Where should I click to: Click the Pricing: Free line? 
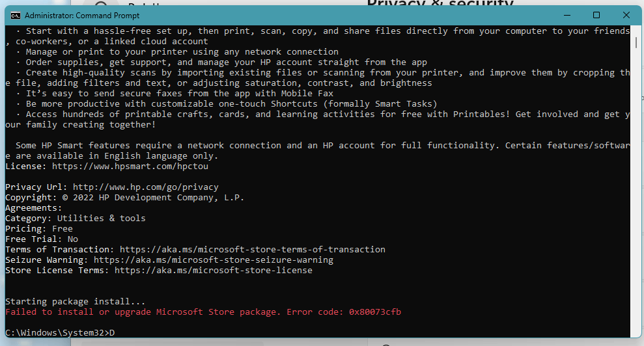click(x=39, y=229)
